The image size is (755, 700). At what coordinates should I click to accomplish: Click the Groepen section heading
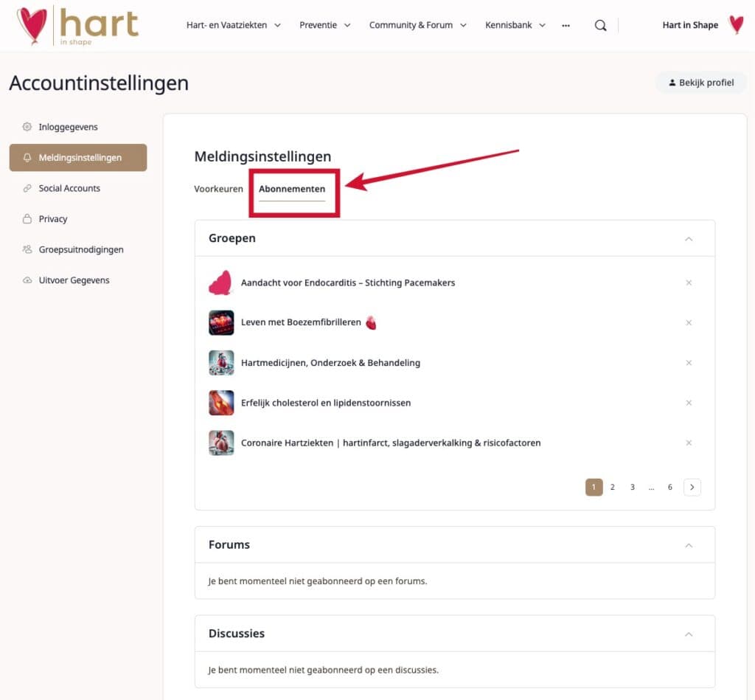tap(232, 238)
